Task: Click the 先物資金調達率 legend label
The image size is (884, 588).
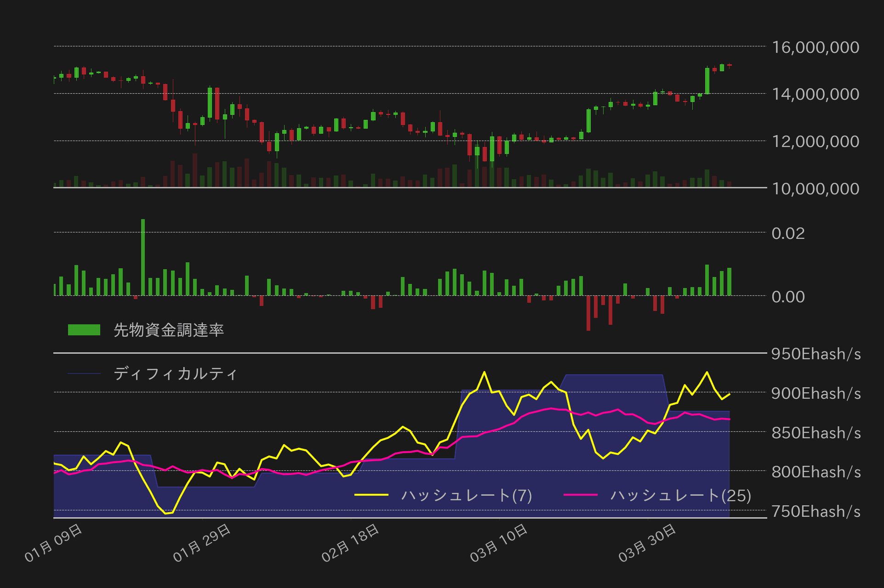Action: click(168, 330)
